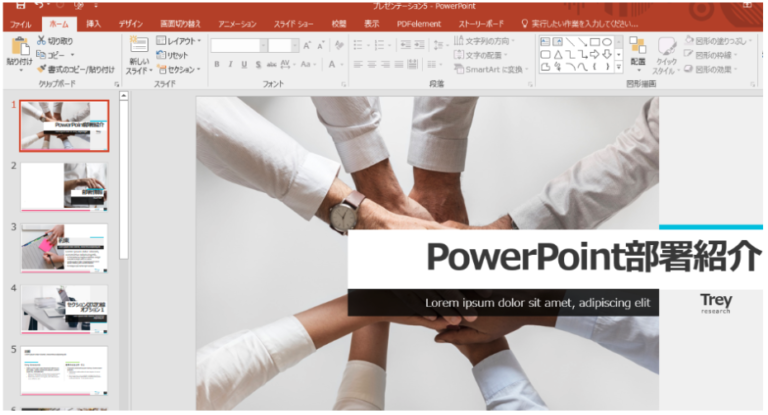
Task: Justify text alignment
Action: (x=399, y=64)
